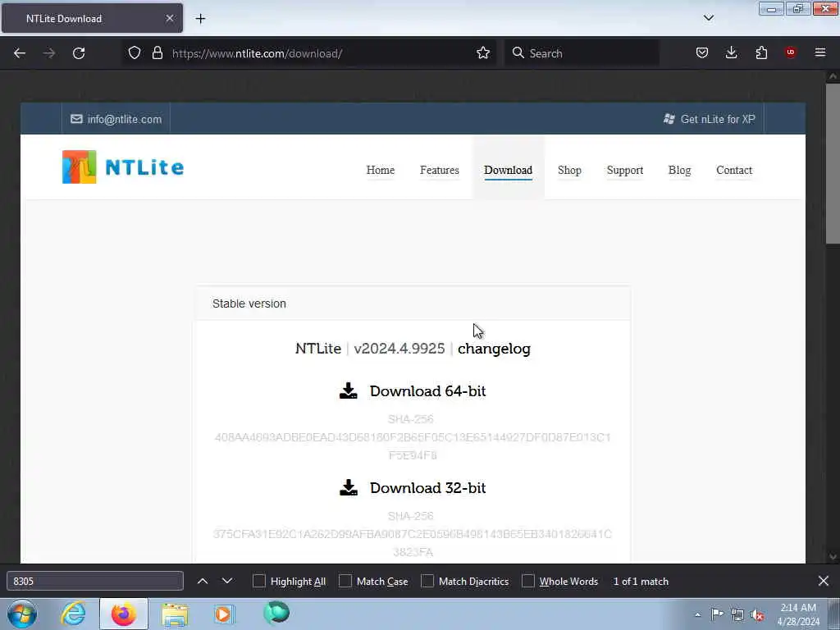Screen dimensions: 840x630
Task: Launch Internet Explorer from the taskbar
Action: (73, 614)
